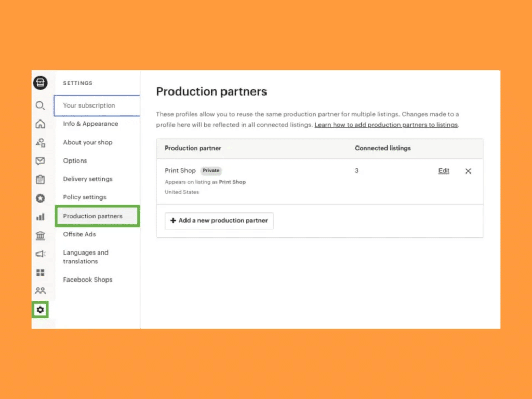Open marketing megaphone icon

[40, 254]
